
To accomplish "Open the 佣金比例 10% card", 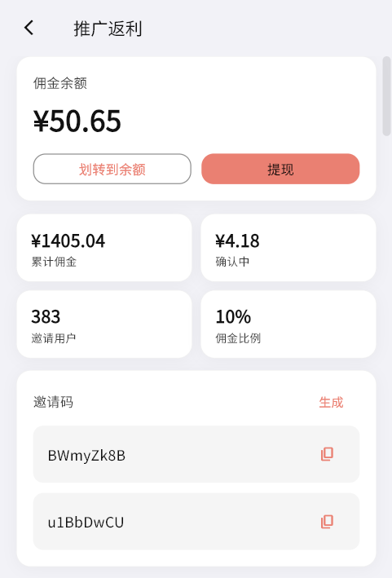I will [x=288, y=324].
